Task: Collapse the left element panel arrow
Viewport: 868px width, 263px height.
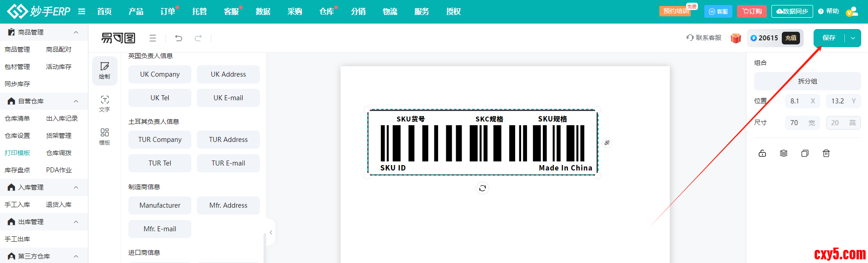Action: pyautogui.click(x=271, y=233)
